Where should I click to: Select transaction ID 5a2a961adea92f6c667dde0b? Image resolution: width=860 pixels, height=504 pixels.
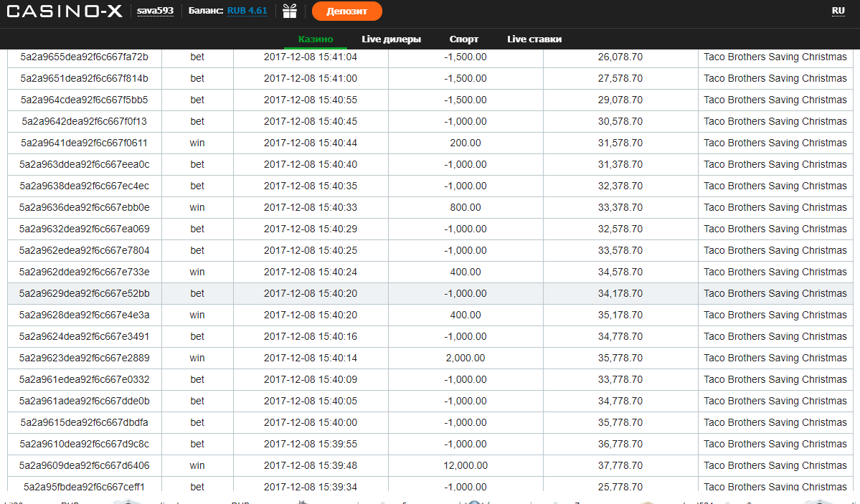click(x=85, y=401)
